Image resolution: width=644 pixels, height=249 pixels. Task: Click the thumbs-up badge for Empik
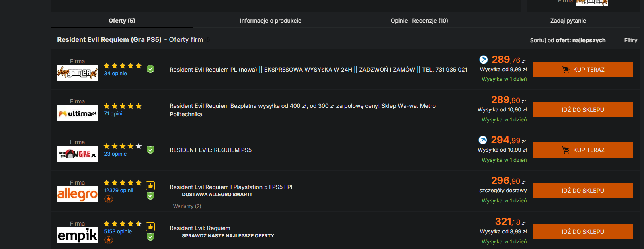point(150,227)
